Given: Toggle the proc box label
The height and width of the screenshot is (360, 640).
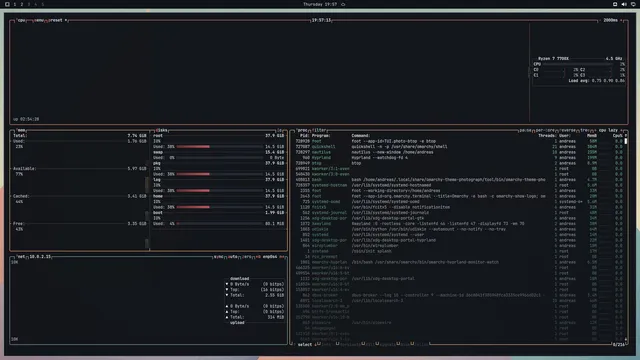Looking at the screenshot, I should click(302, 130).
